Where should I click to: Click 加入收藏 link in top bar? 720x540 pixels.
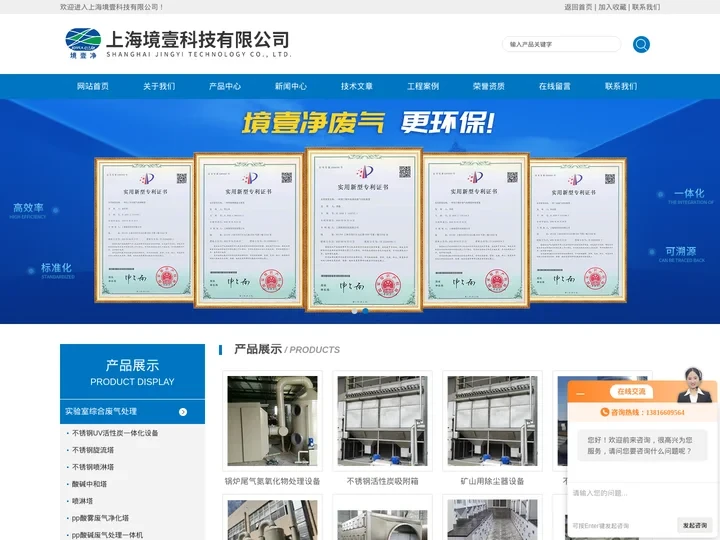(x=612, y=7)
